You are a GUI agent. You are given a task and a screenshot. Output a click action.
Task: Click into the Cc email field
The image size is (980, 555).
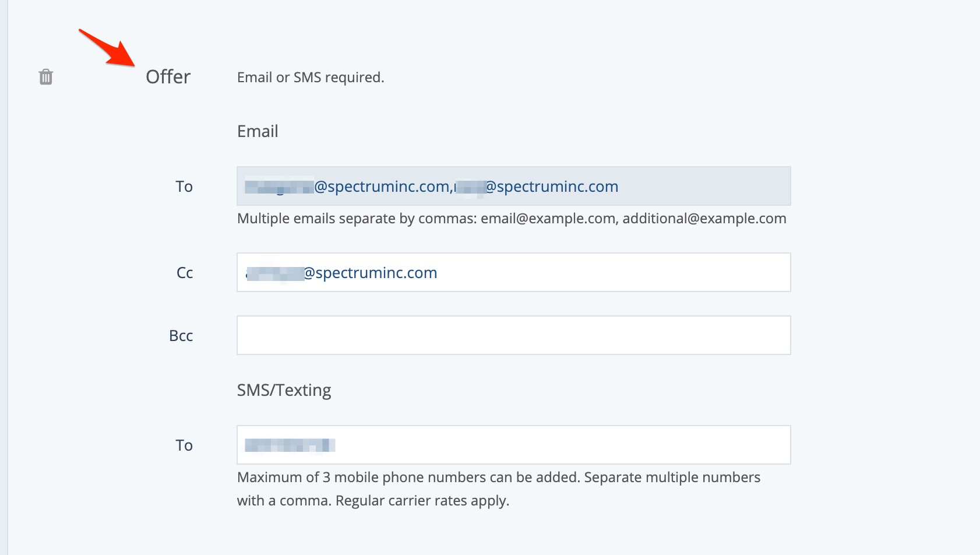click(612, 272)
